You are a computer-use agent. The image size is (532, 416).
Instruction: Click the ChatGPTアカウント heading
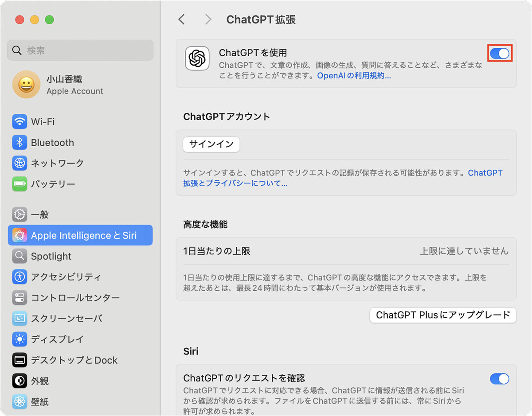click(227, 117)
